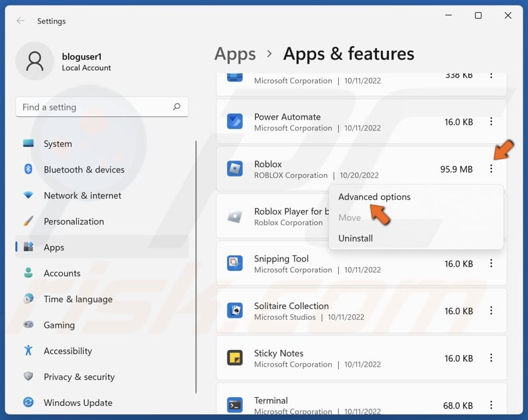Click the Power Automate app icon
The image size is (528, 420).
(235, 121)
